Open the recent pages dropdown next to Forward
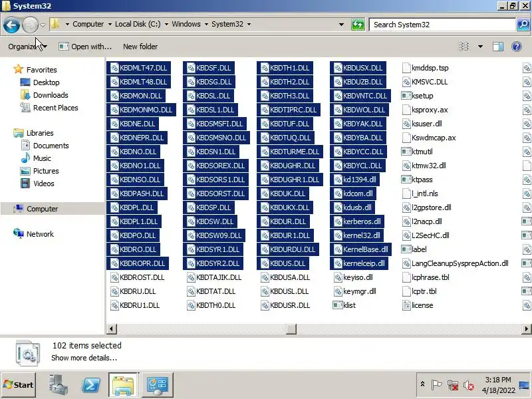The width and height of the screenshot is (532, 399). click(x=43, y=25)
